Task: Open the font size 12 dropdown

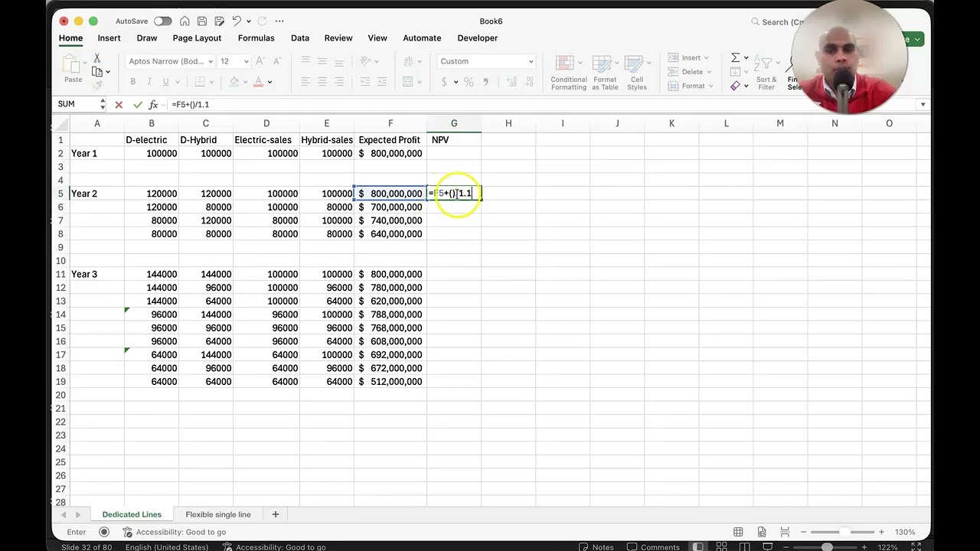Action: point(246,61)
